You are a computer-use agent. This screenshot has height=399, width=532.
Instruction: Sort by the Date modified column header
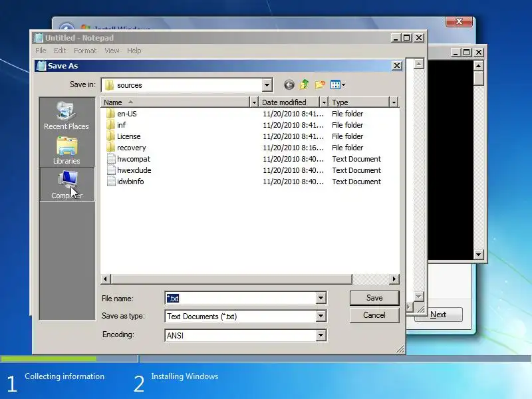coord(289,102)
